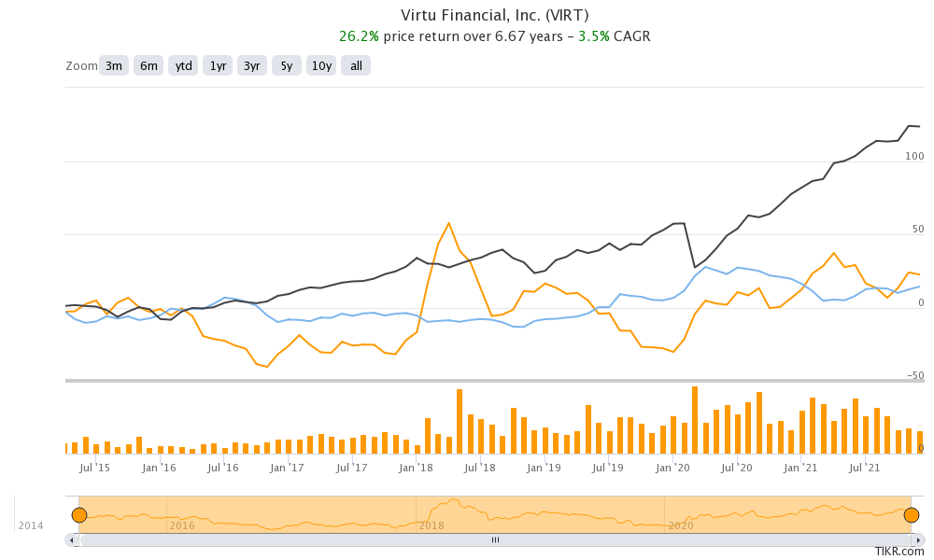Viewport: 934px width, 560px height.
Task: Set zoom range to 3m
Action: [x=113, y=65]
